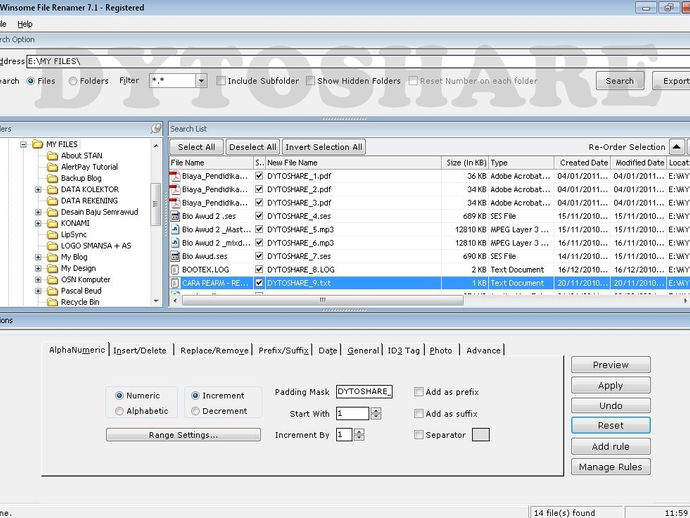Toggle Show Hidden Folders checkbox
The height and width of the screenshot is (518, 690).
tap(311, 81)
